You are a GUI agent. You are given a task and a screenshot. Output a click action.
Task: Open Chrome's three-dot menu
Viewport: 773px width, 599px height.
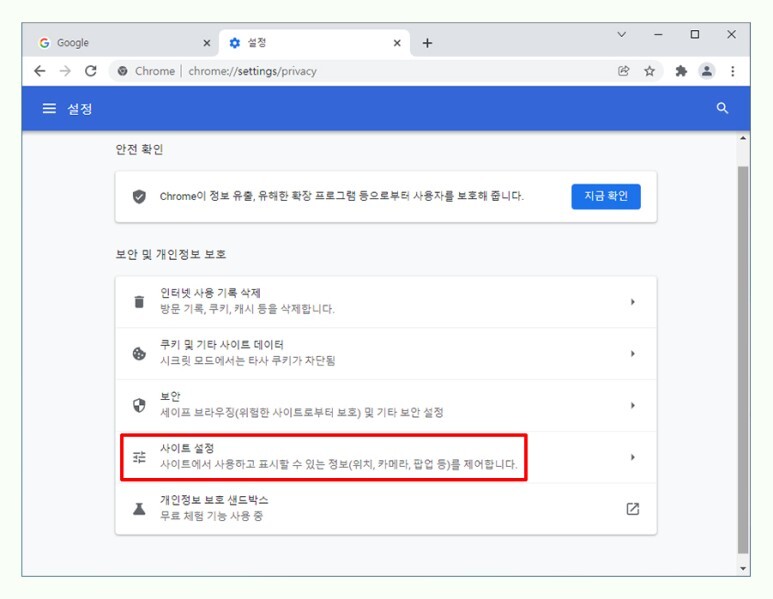click(x=733, y=71)
